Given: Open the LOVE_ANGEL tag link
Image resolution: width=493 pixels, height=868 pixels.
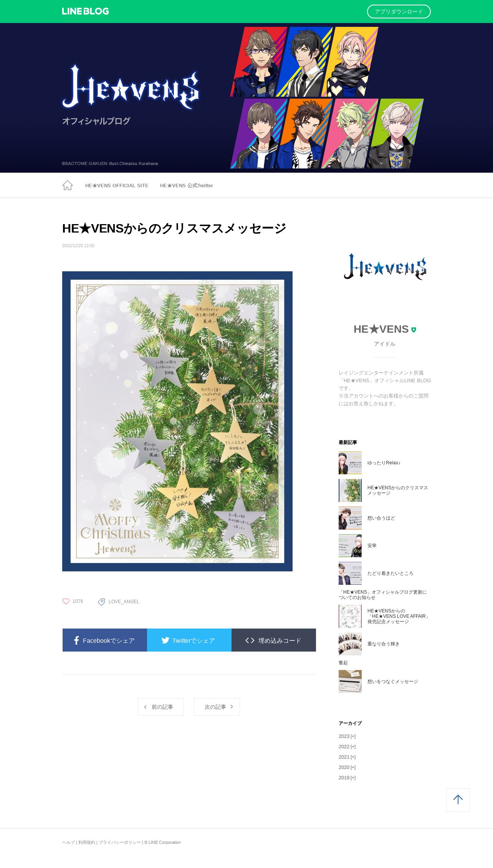Looking at the screenshot, I should click(x=124, y=602).
